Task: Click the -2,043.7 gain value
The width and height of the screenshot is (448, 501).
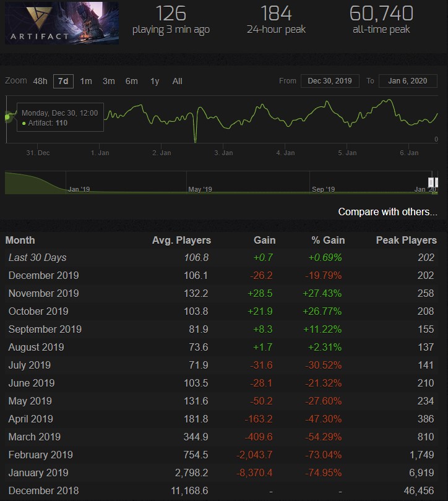Action: tap(254, 455)
